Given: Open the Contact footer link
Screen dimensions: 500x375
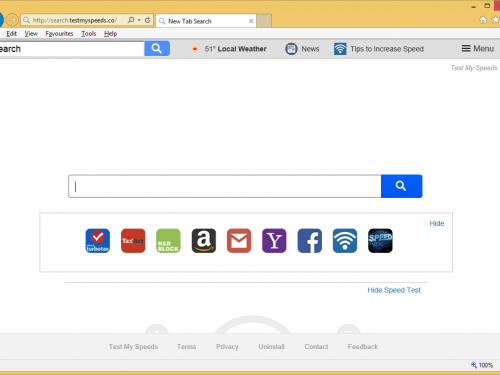Looking at the screenshot, I should click(x=316, y=347).
